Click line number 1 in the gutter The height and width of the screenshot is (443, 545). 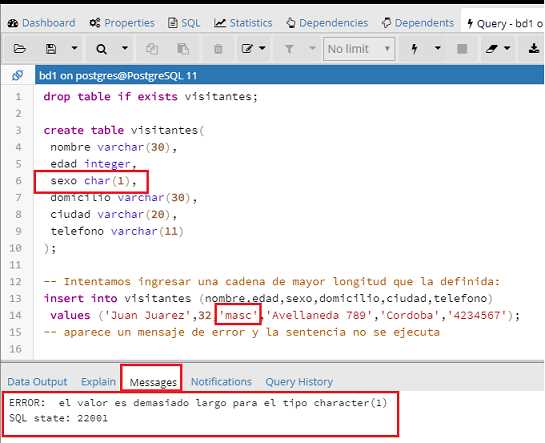[x=18, y=97]
